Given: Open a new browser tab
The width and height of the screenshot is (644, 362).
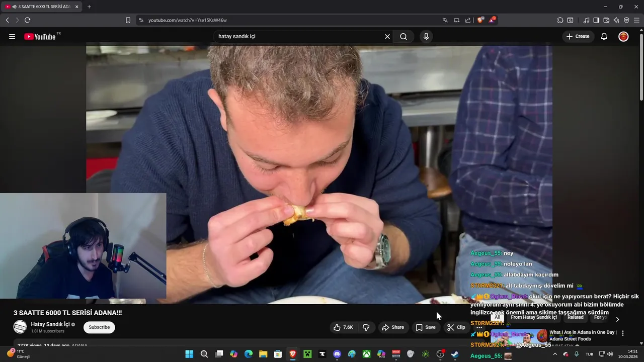Looking at the screenshot, I should point(89,7).
